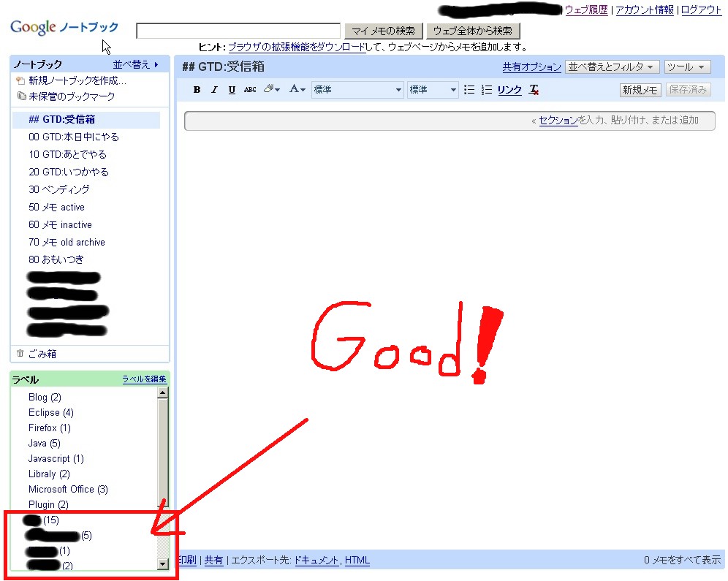This screenshot has width=728, height=581.
Task: Toggle bold formatting in the memo toolbar
Action: coord(197,90)
